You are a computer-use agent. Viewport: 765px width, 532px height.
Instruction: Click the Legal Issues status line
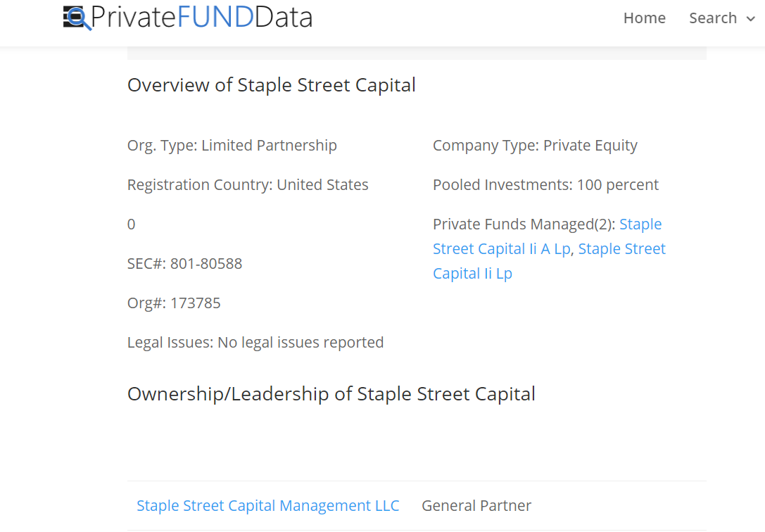255,343
